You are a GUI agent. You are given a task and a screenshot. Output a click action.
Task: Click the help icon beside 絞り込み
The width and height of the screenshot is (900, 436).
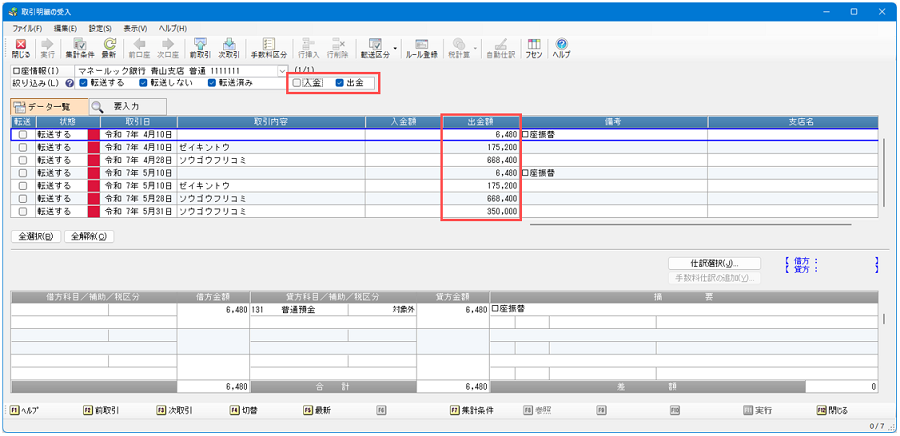coord(70,83)
